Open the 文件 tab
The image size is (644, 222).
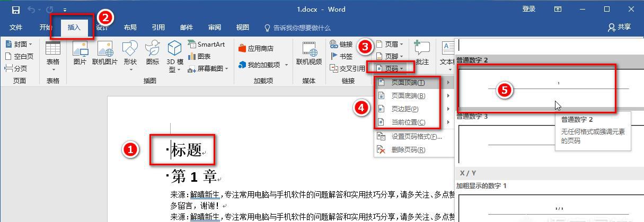[x=16, y=28]
